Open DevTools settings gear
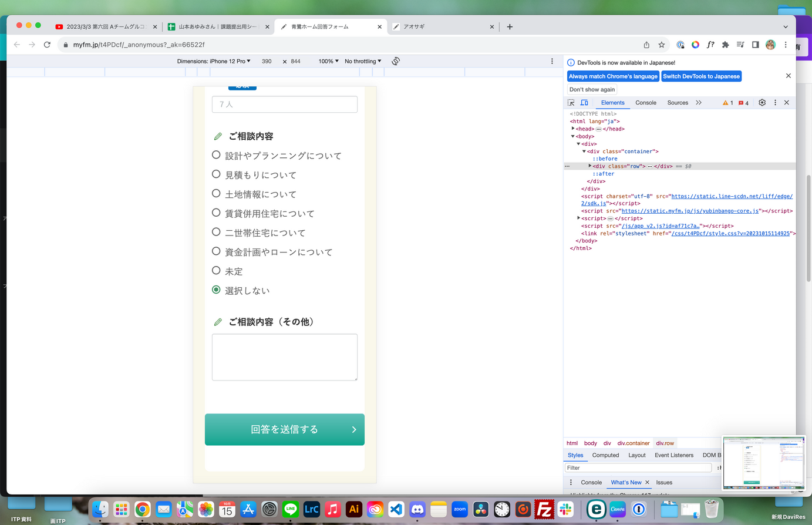Viewport: 812px width, 525px height. click(x=762, y=103)
